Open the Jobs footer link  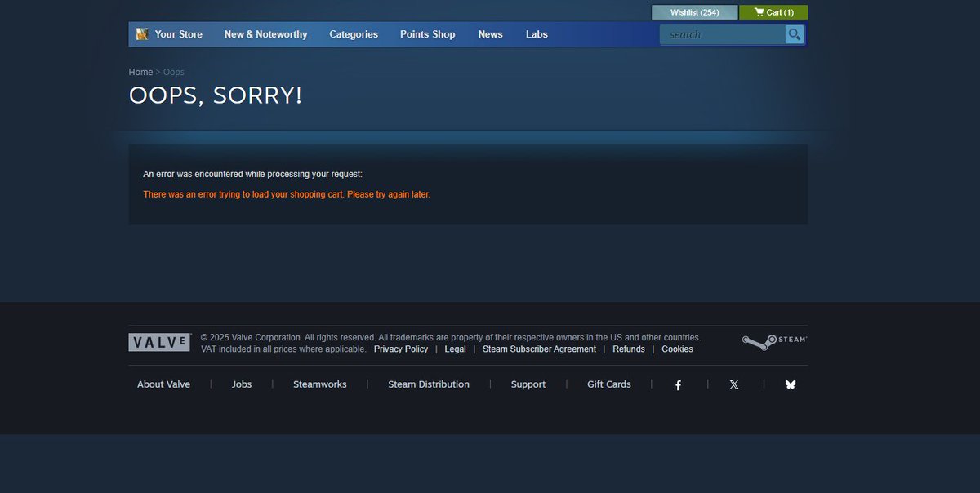(x=242, y=384)
